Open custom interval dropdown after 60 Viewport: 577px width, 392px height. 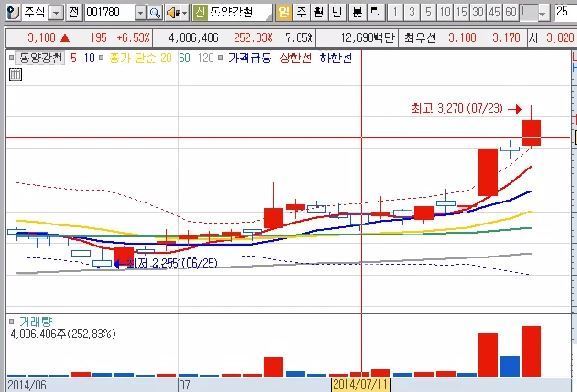click(x=542, y=14)
